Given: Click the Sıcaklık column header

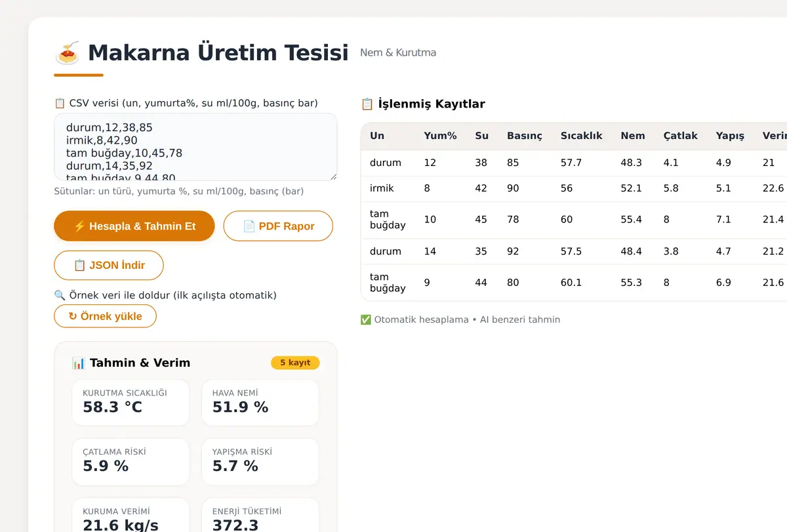Looking at the screenshot, I should 582,136.
